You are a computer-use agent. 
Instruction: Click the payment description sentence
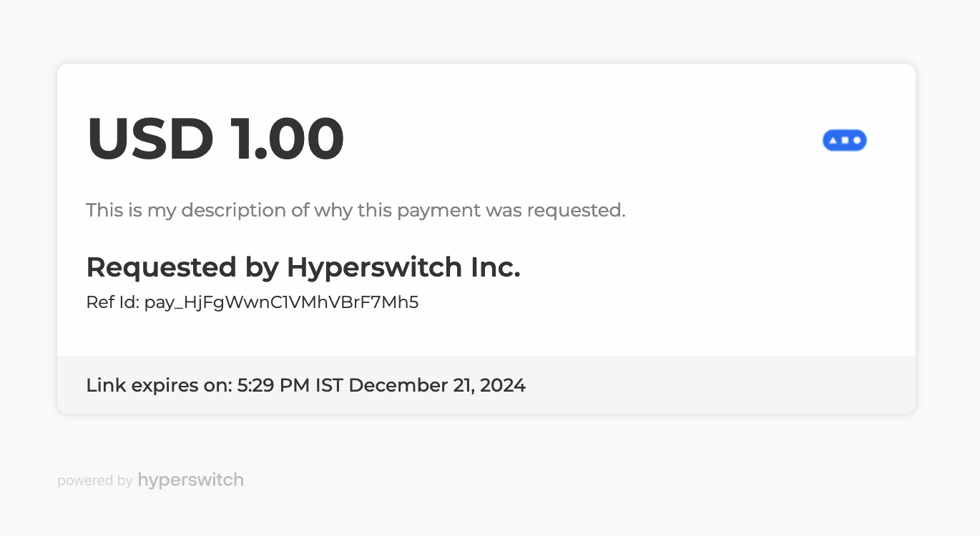[x=356, y=210]
